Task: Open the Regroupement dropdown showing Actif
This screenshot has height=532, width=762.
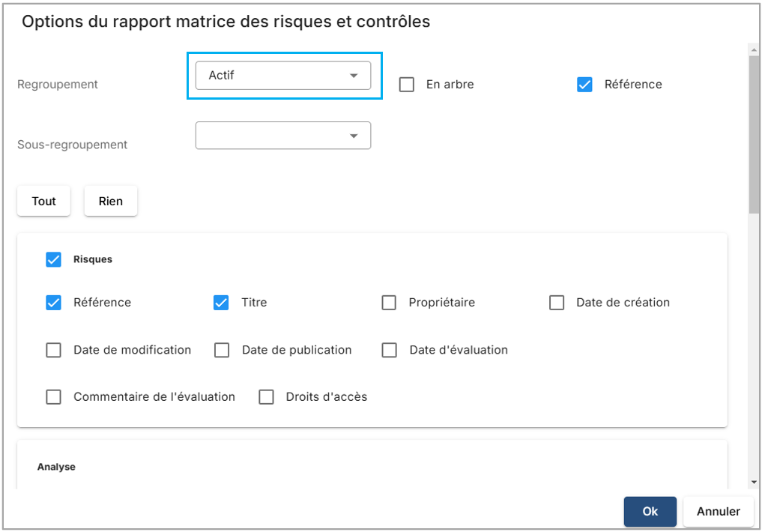Action: coord(282,76)
